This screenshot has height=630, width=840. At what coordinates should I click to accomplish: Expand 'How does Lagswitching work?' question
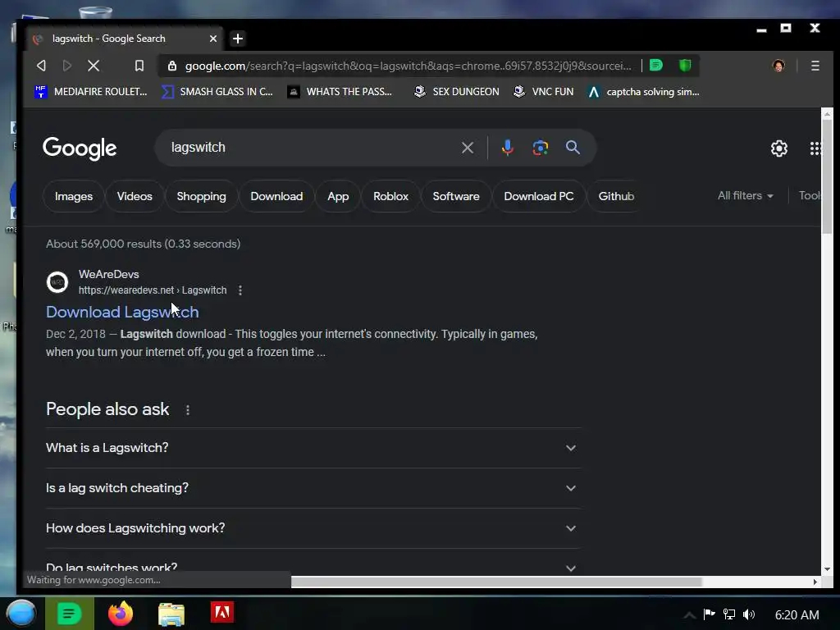313,528
